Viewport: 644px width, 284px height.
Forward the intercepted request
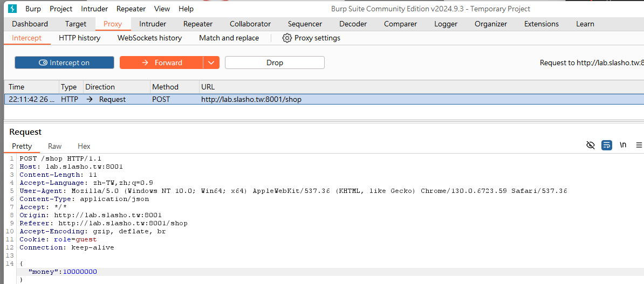tap(161, 63)
